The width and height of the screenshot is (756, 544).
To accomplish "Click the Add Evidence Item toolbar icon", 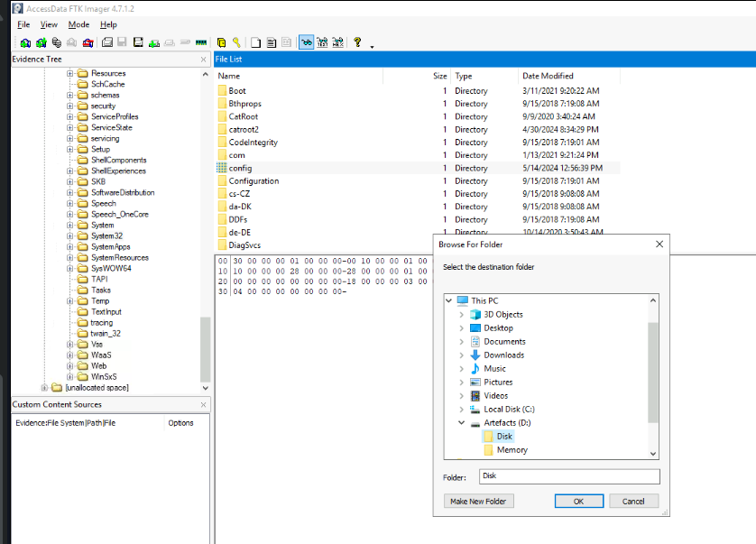I will point(25,42).
